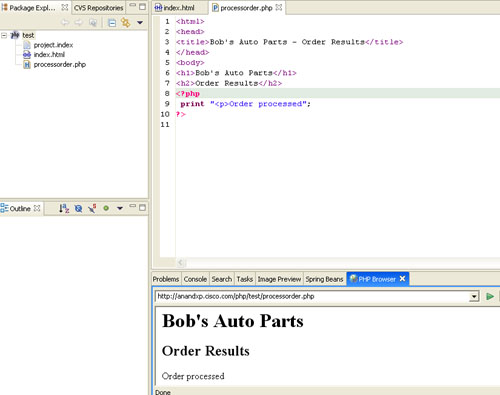500x395 pixels.
Task: Switch to the CVS Repositories tab
Action: pos(99,8)
